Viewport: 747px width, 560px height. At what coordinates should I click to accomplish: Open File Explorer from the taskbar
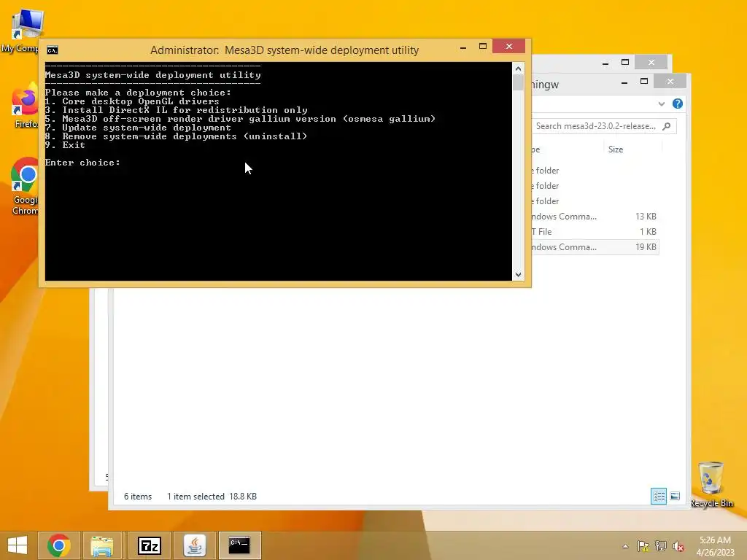pyautogui.click(x=102, y=545)
